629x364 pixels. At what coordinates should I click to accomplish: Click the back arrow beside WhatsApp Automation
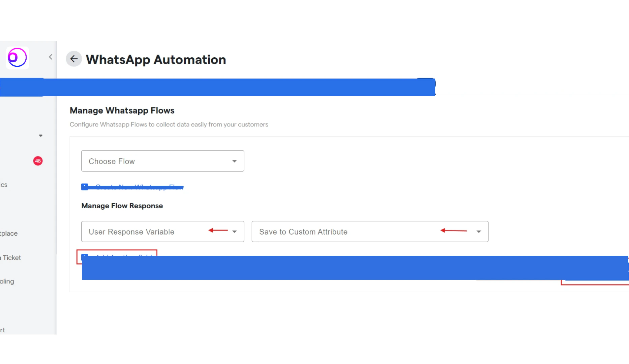point(74,59)
